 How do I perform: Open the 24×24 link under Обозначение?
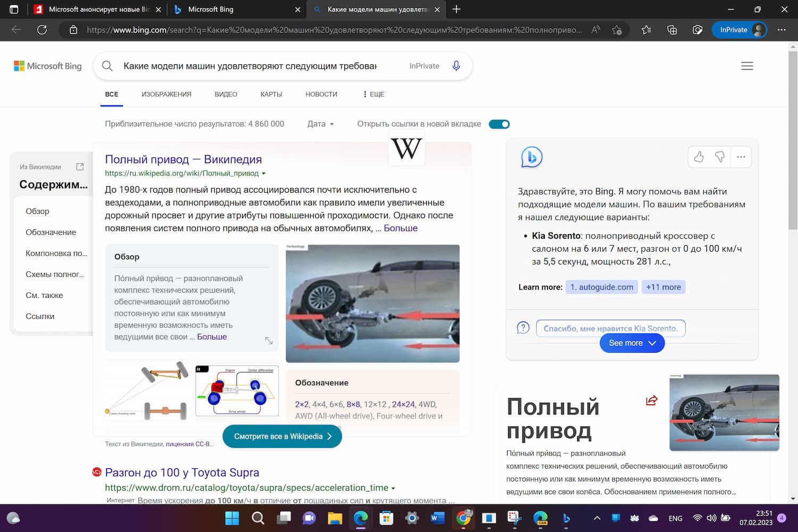point(403,404)
